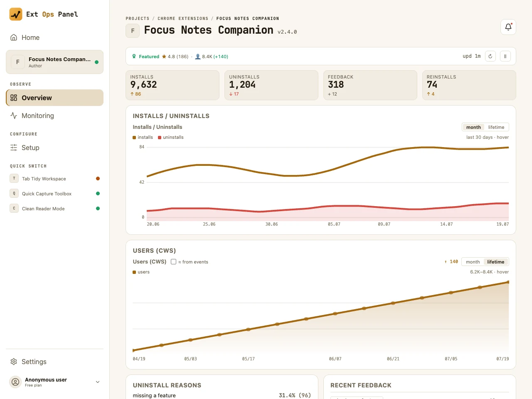Select the Overview sidebar item
The image size is (532, 399).
pos(54,98)
